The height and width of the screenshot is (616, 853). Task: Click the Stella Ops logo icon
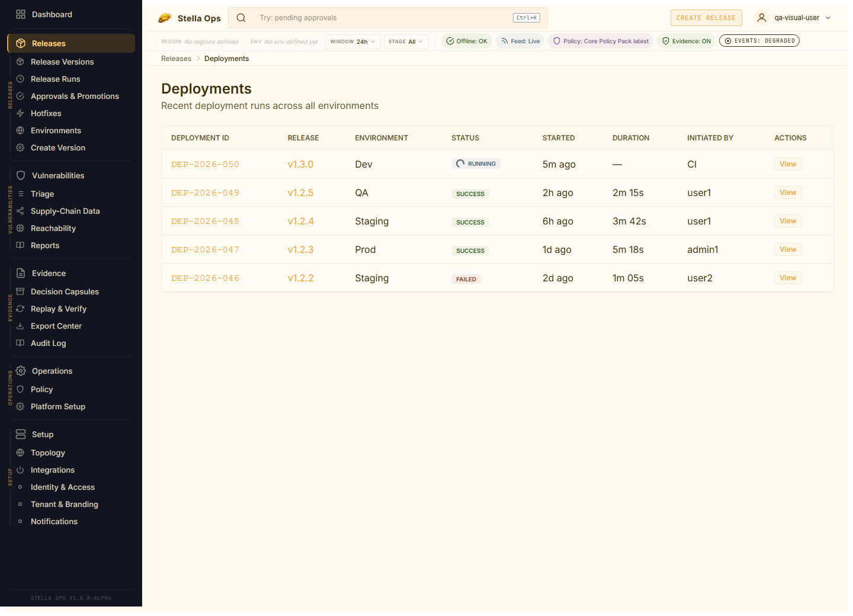coord(165,18)
